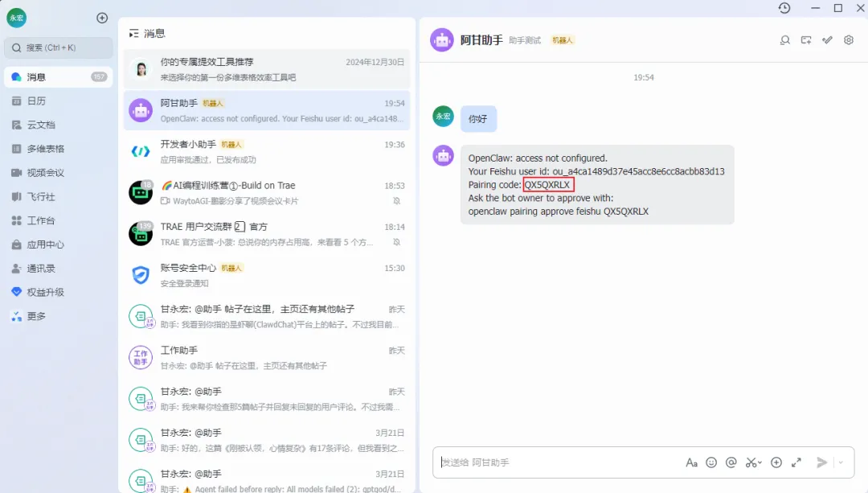Open 飞行社 from sidebar
Screen dimensions: 868x493
59,197
